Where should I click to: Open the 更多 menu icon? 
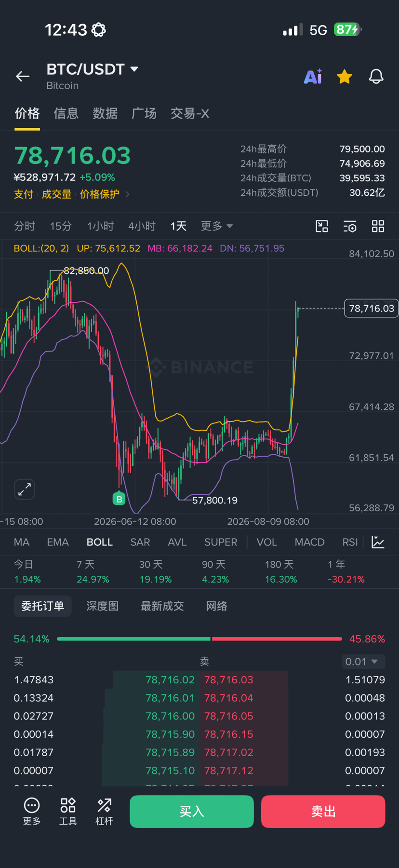(32, 811)
